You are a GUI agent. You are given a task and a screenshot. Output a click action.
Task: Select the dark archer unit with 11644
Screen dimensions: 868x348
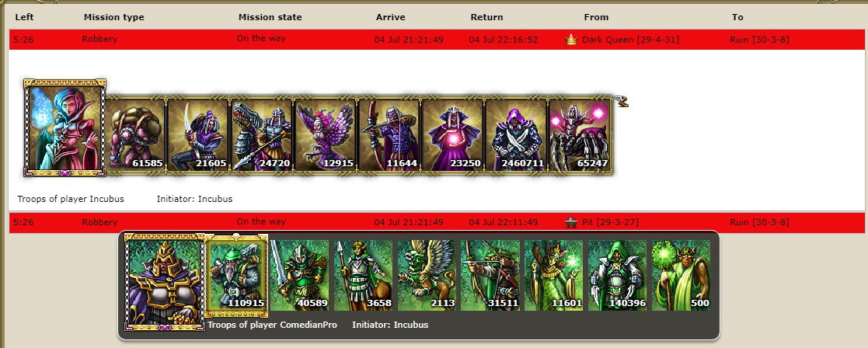click(389, 135)
